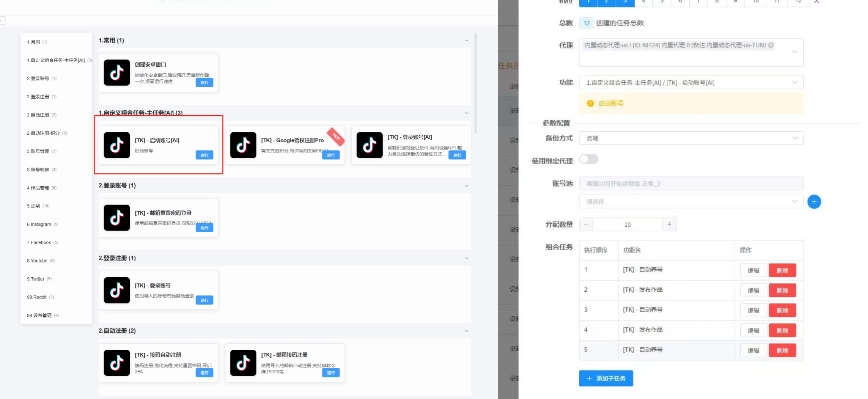Open the 功能 selection dropdown

[x=690, y=83]
